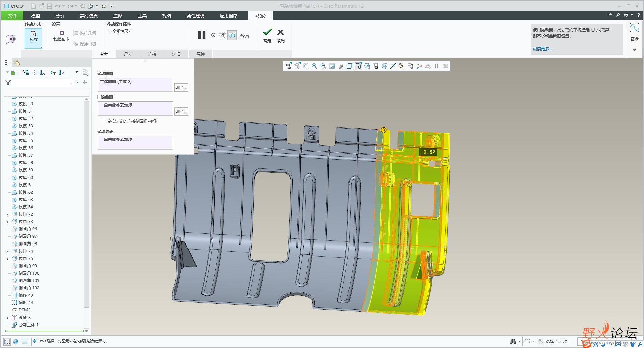Enable 变换选定的连接倒圆角/倒角 checkbox

(x=103, y=121)
